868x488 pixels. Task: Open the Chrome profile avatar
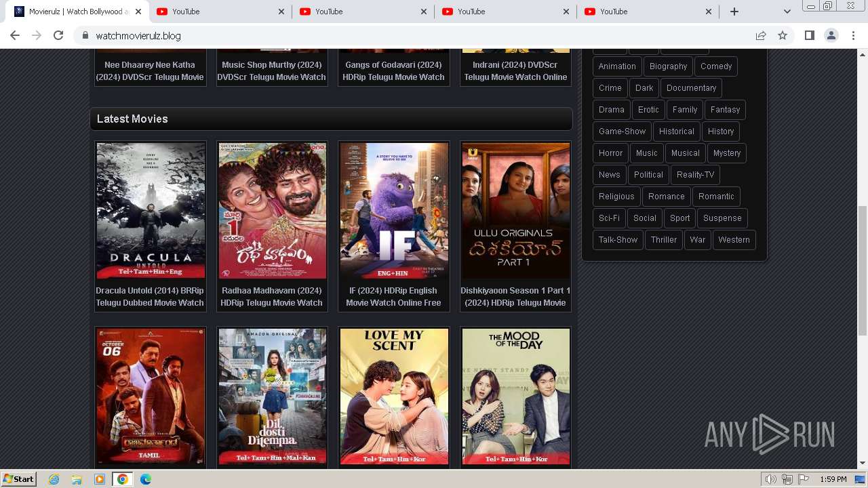pos(831,35)
